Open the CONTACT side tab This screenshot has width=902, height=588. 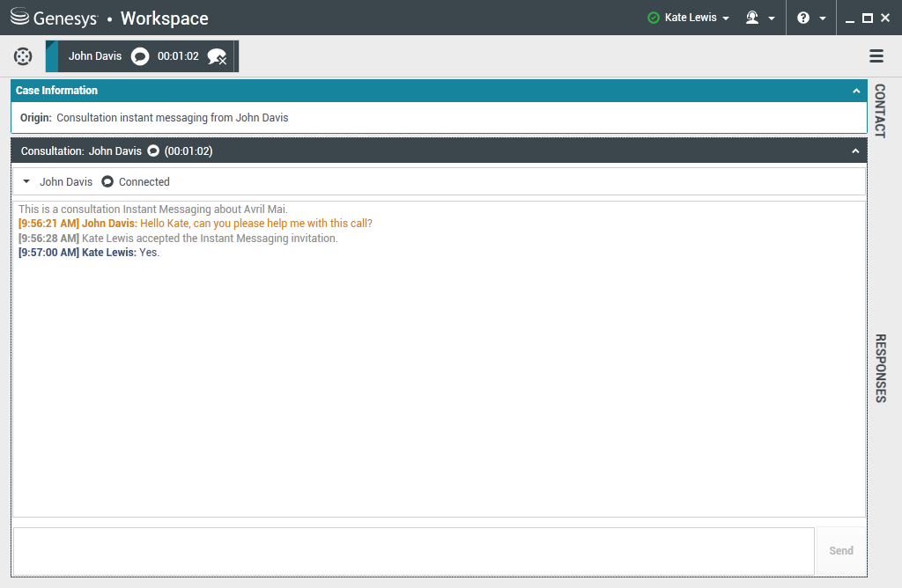(x=879, y=111)
